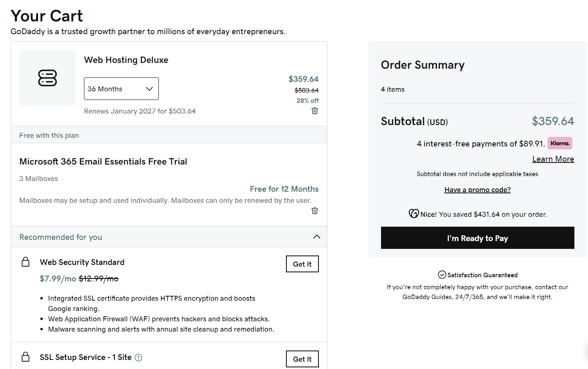Open Klarna Learn More link

pyautogui.click(x=553, y=159)
